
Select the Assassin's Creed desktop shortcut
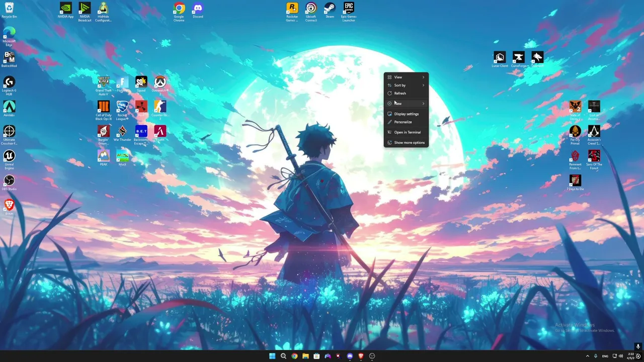594,135
